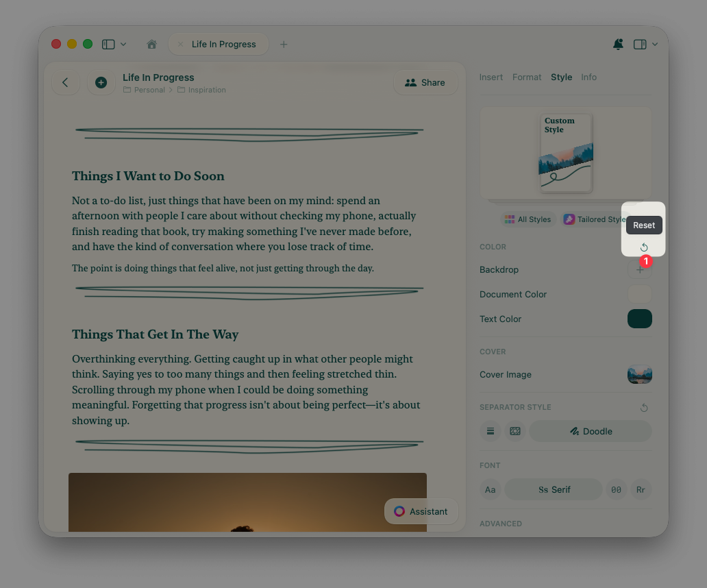Click the sunset photo in the document

click(x=247, y=502)
